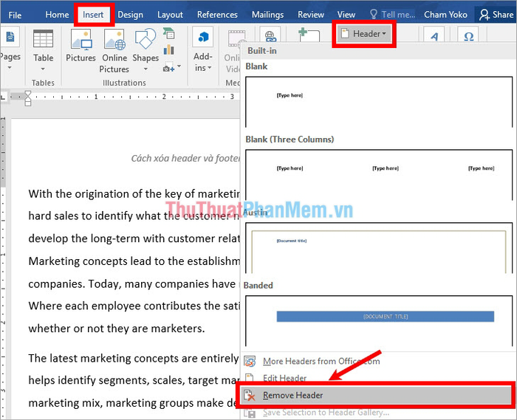Click Save Selection to Header Gallery

pyautogui.click(x=378, y=413)
